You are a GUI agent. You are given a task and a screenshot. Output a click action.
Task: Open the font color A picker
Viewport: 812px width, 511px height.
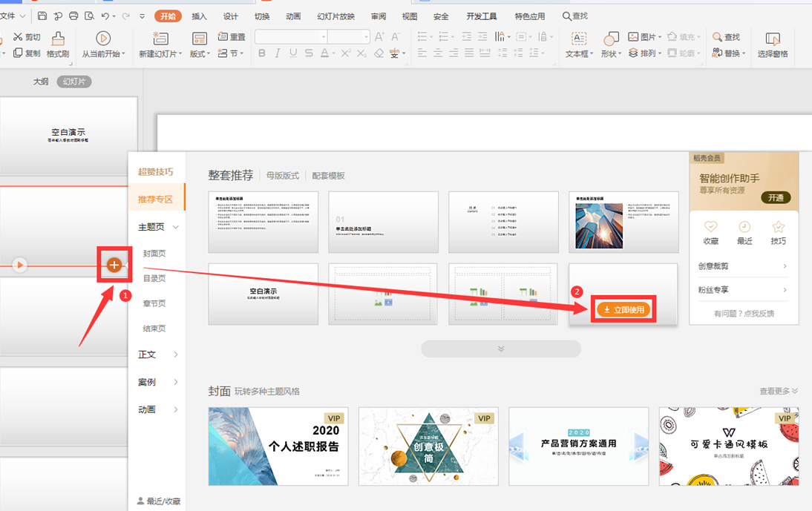pyautogui.click(x=324, y=53)
